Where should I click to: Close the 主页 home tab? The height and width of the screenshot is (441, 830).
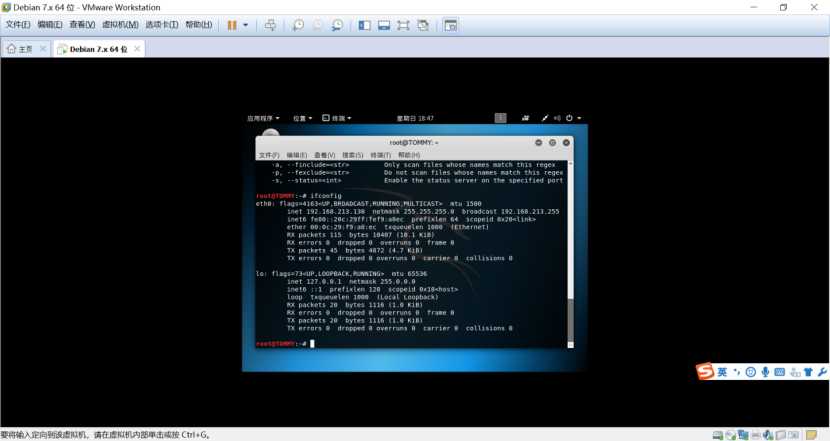tap(43, 49)
